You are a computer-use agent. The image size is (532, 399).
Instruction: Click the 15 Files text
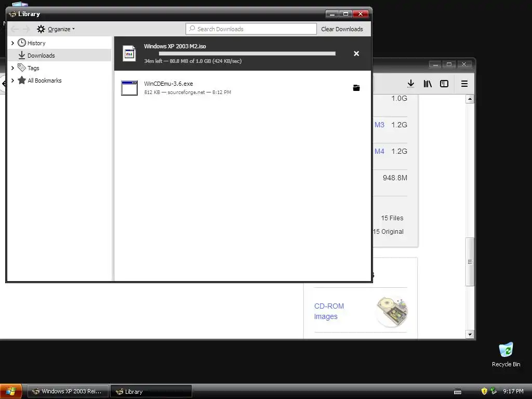tap(392, 218)
